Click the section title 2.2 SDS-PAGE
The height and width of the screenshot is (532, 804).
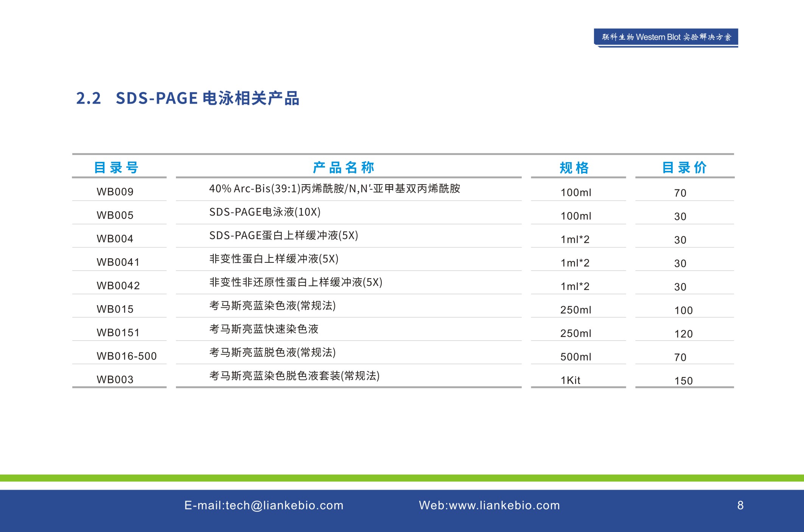click(187, 98)
